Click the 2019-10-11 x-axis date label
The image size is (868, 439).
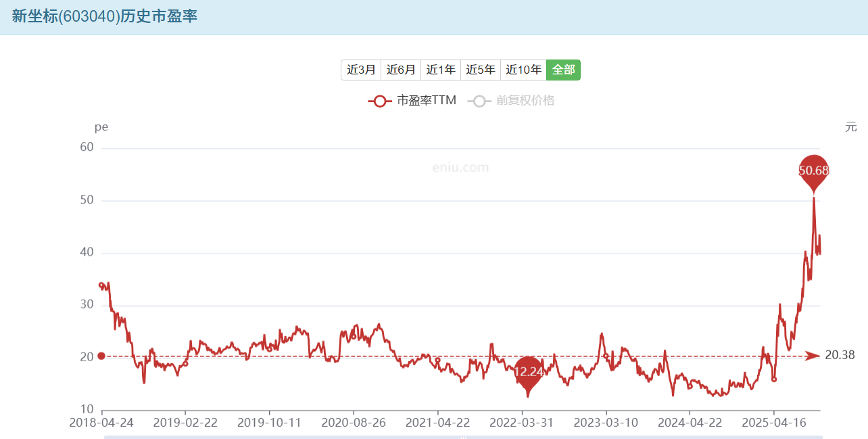pyautogui.click(x=269, y=422)
